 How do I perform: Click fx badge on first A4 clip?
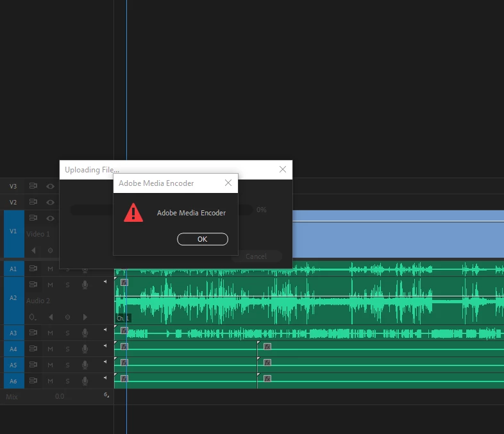pos(124,346)
